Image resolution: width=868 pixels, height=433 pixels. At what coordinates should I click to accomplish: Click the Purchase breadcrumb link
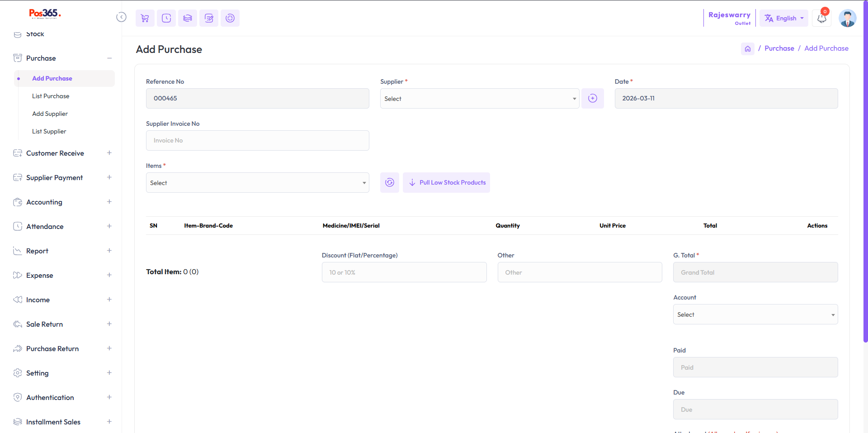coord(779,48)
